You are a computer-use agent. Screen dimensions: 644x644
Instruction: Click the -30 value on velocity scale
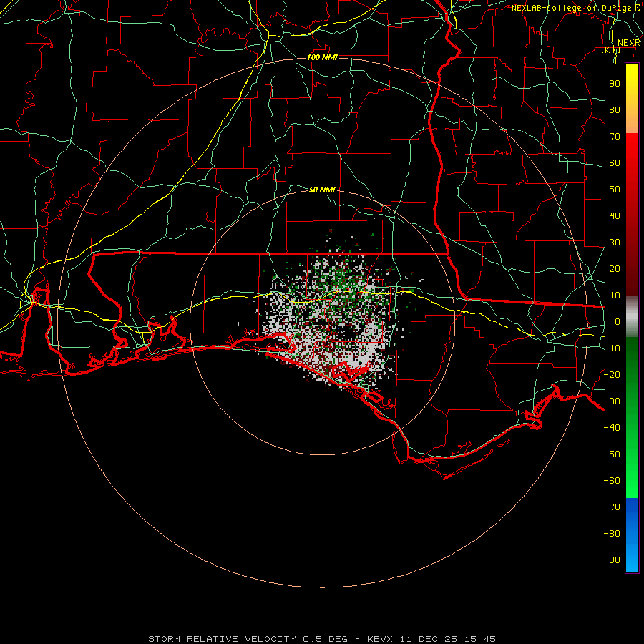pyautogui.click(x=612, y=401)
